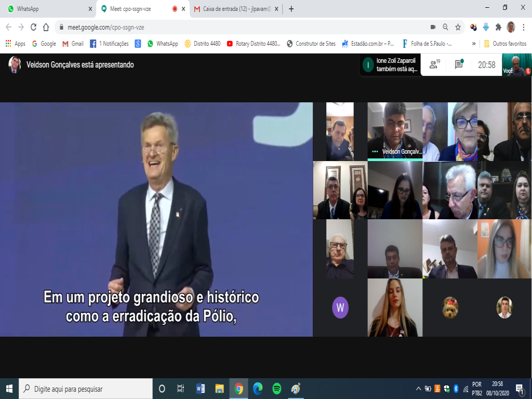Open the Construtor de Sites bookmark

click(311, 44)
